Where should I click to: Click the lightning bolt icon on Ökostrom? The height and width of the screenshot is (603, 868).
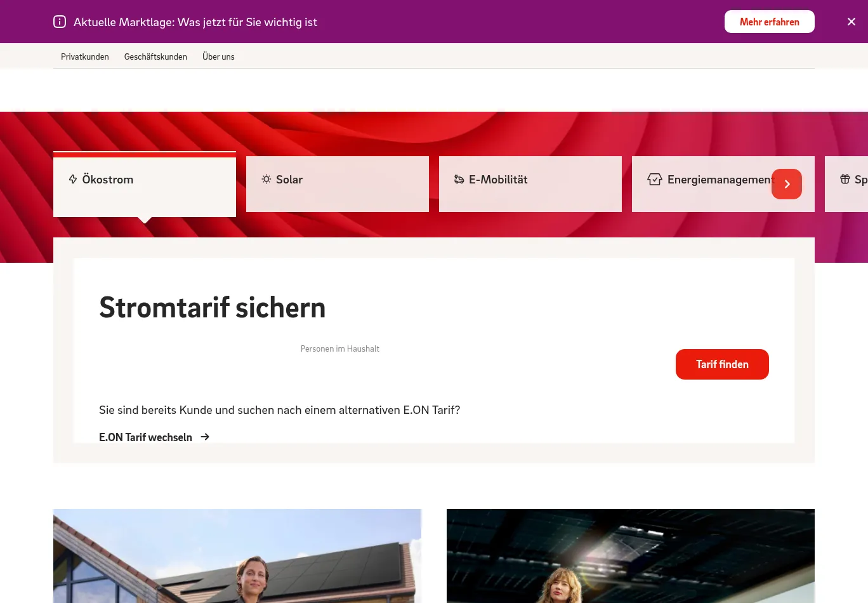tap(73, 180)
